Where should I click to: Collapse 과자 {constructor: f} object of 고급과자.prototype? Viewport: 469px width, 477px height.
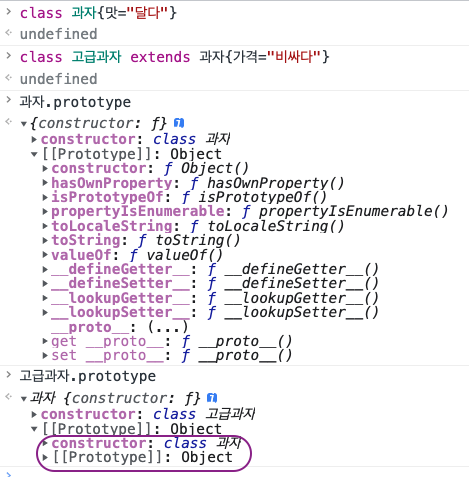point(23,399)
